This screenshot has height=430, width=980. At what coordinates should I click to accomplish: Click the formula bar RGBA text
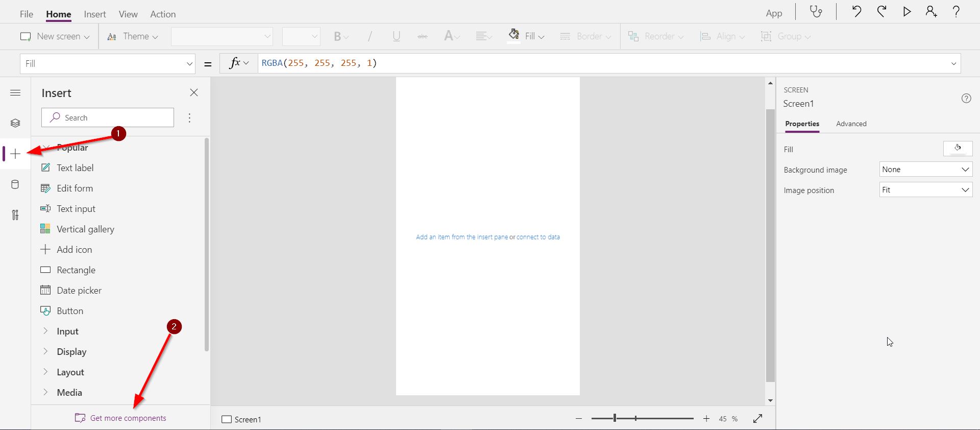[x=319, y=63]
